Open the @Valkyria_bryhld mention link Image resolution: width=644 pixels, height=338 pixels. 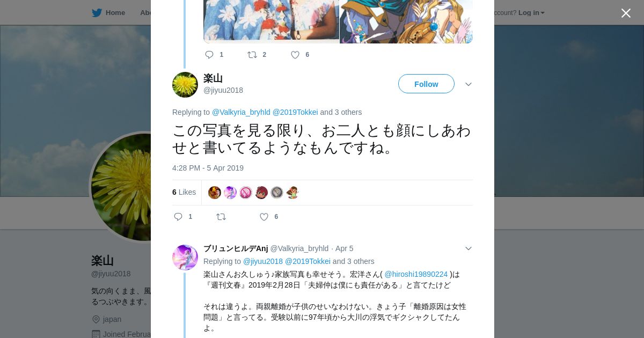click(241, 112)
